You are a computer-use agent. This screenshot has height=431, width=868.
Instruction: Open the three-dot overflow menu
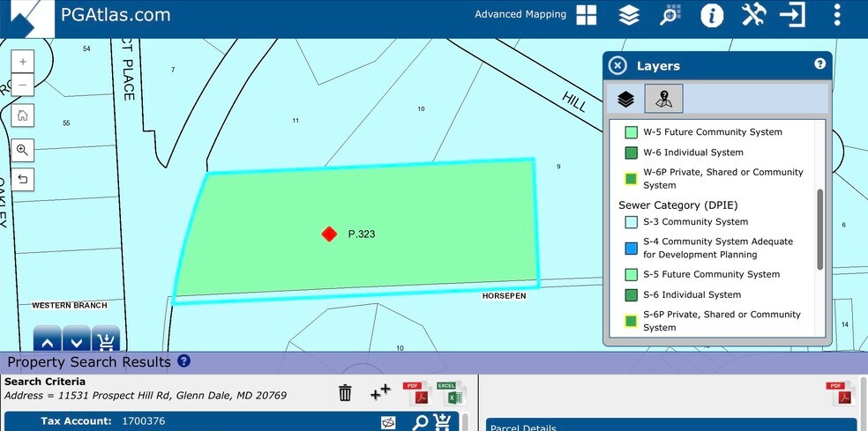point(837,15)
